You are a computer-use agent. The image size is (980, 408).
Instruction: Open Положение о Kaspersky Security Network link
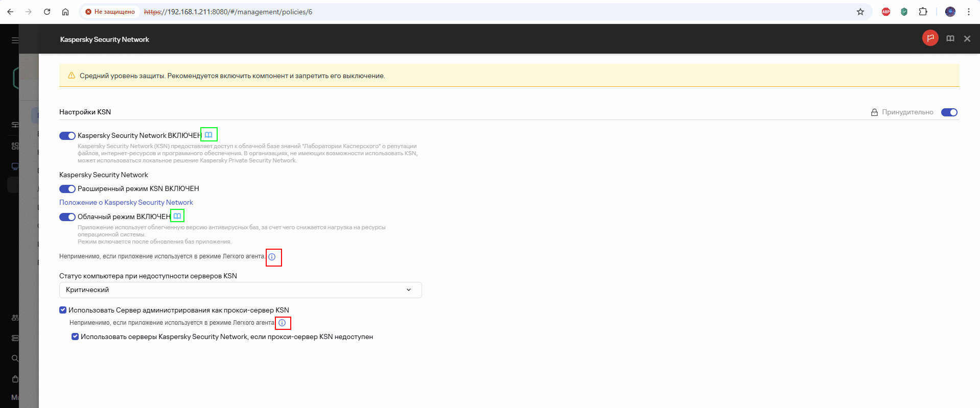tap(126, 202)
